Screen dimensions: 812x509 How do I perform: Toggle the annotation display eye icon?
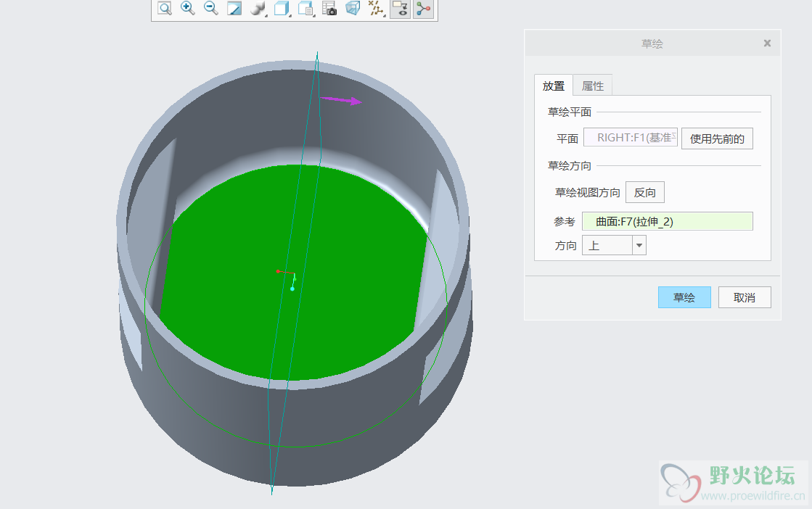pos(400,8)
